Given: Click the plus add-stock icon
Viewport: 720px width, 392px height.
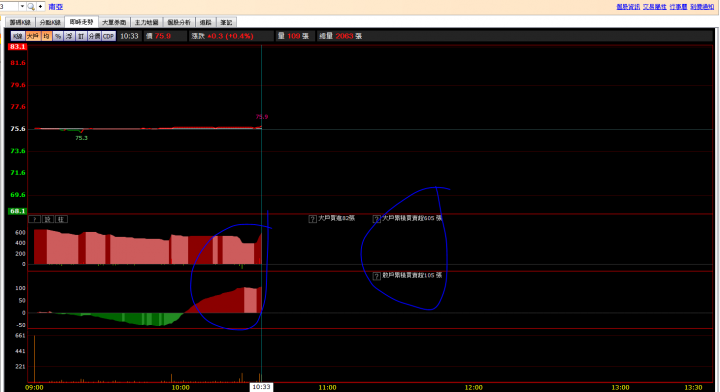Looking at the screenshot, I should click(40, 6).
